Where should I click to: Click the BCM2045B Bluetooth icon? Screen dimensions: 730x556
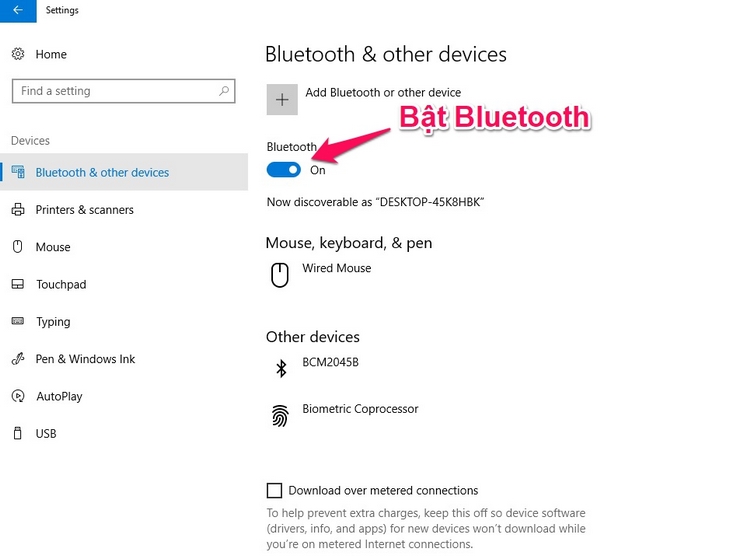281,368
